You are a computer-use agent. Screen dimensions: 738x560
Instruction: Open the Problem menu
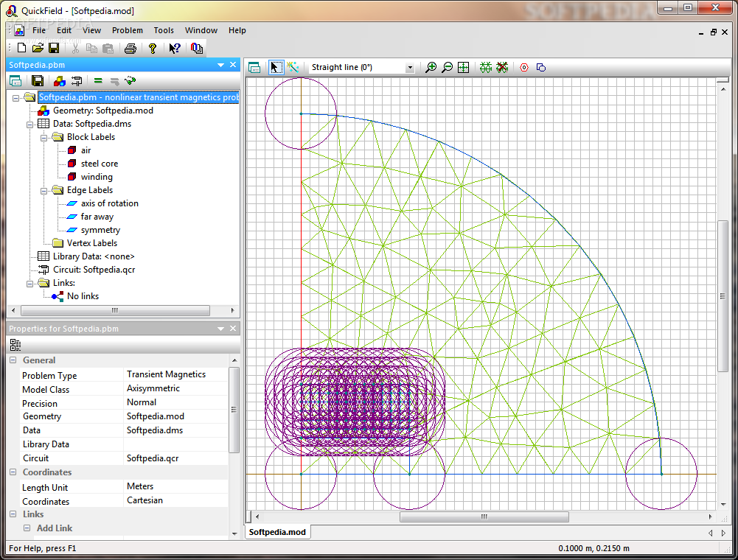point(127,31)
